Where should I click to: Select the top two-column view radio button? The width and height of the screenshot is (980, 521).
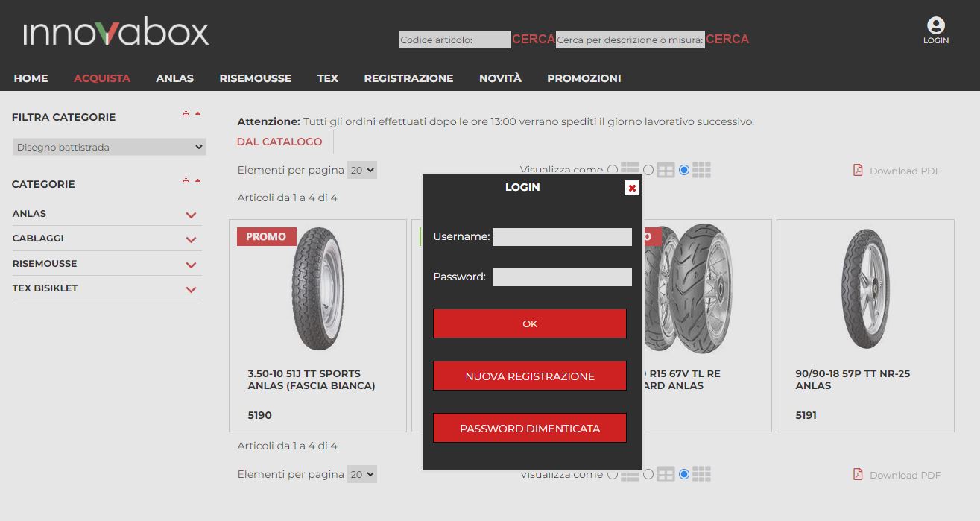[x=648, y=170]
